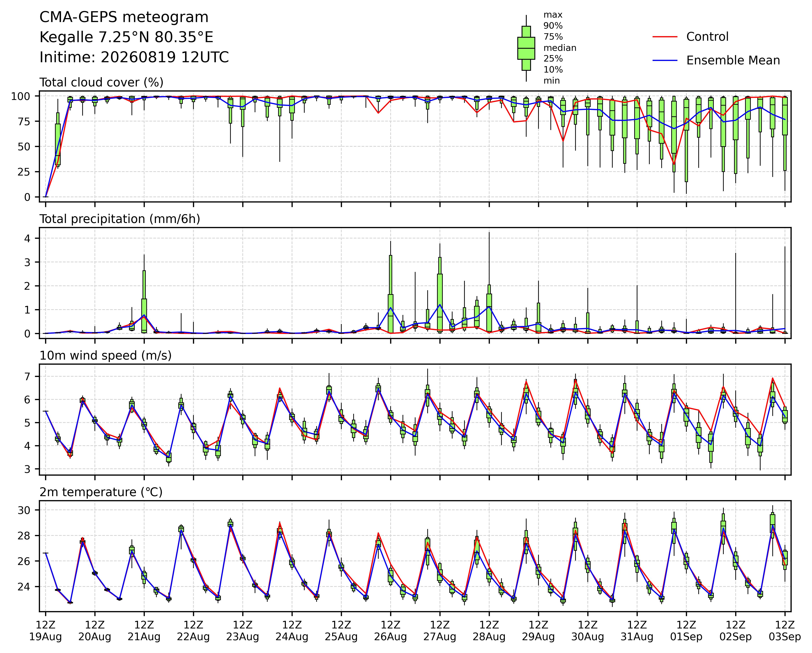Click the 'Ensemble Mean' legend label
The height and width of the screenshot is (653, 812).
(x=733, y=61)
